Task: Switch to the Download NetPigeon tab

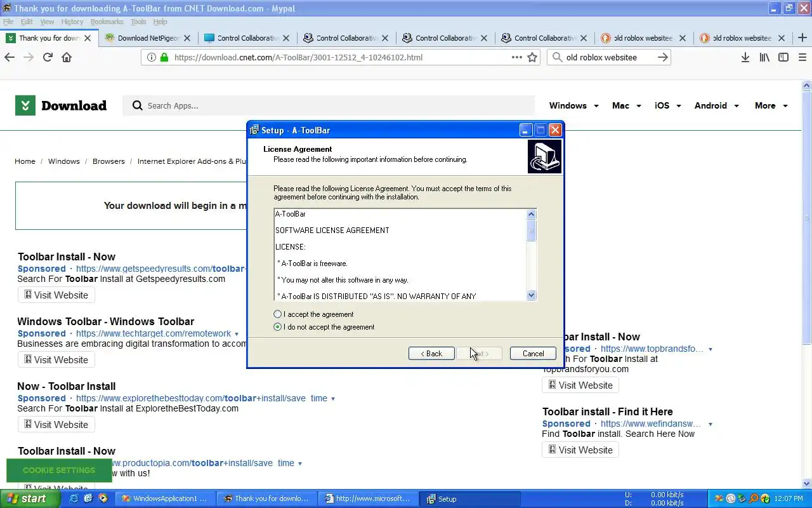Action: (x=148, y=38)
